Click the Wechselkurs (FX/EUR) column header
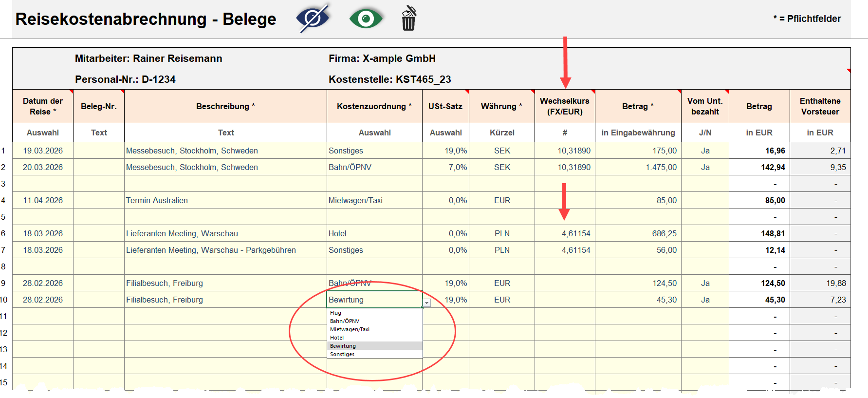The height and width of the screenshot is (398, 868). click(564, 106)
